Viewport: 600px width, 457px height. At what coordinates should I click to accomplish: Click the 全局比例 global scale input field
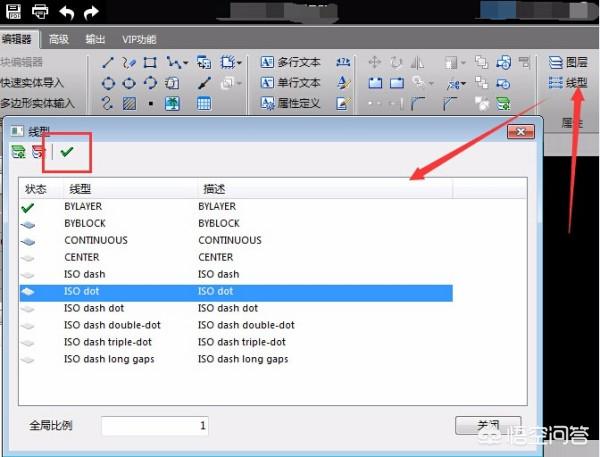tap(155, 426)
